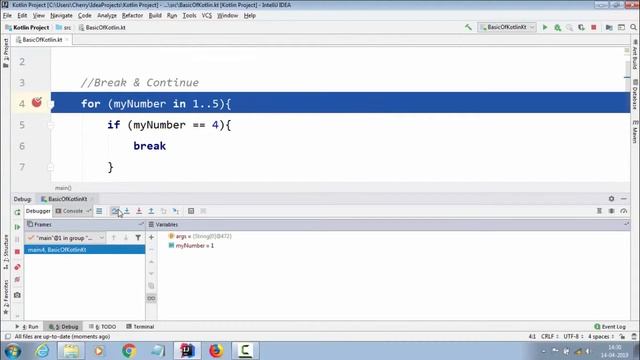The height and width of the screenshot is (360, 640).
Task: Open Google Chrome from the taskbar
Action: (x=129, y=351)
